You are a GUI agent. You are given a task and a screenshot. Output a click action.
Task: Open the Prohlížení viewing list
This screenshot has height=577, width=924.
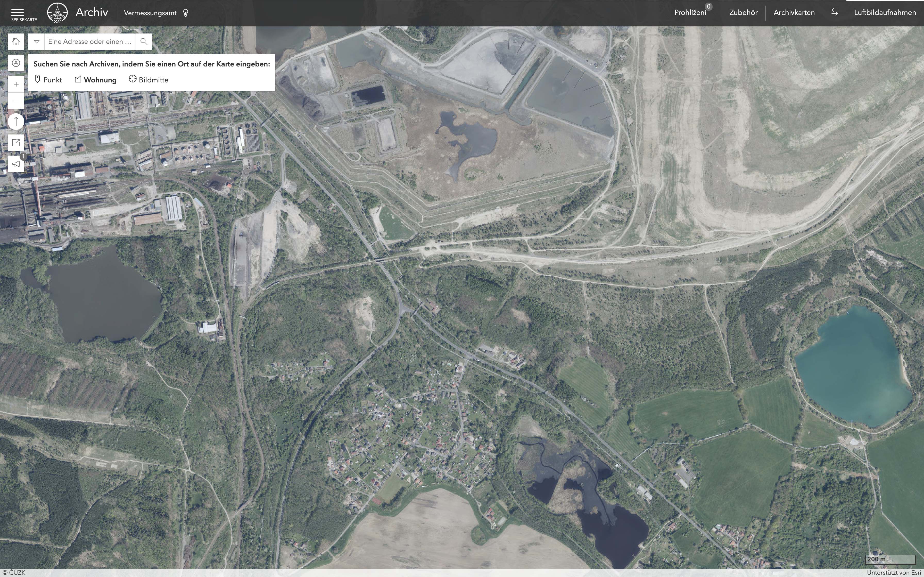[690, 13]
